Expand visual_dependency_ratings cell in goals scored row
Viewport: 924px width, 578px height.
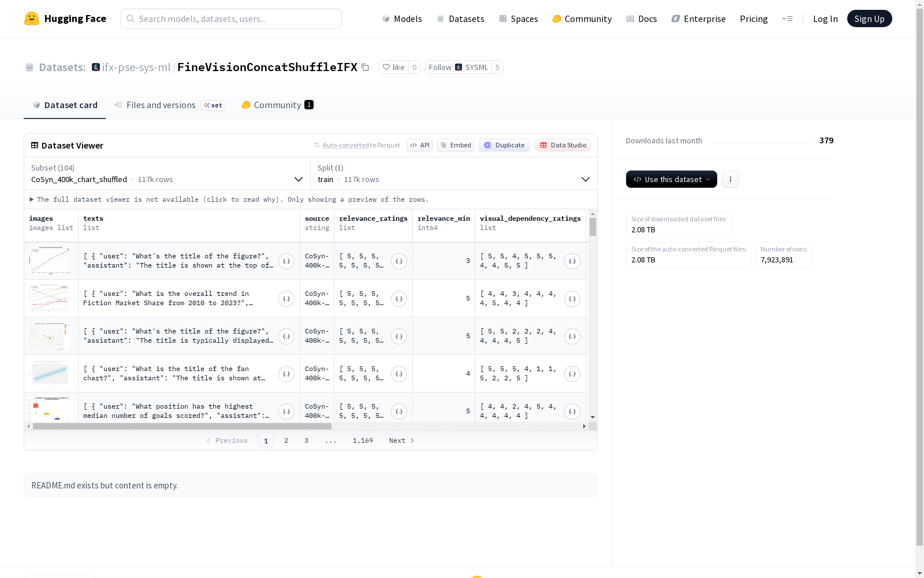(x=572, y=412)
